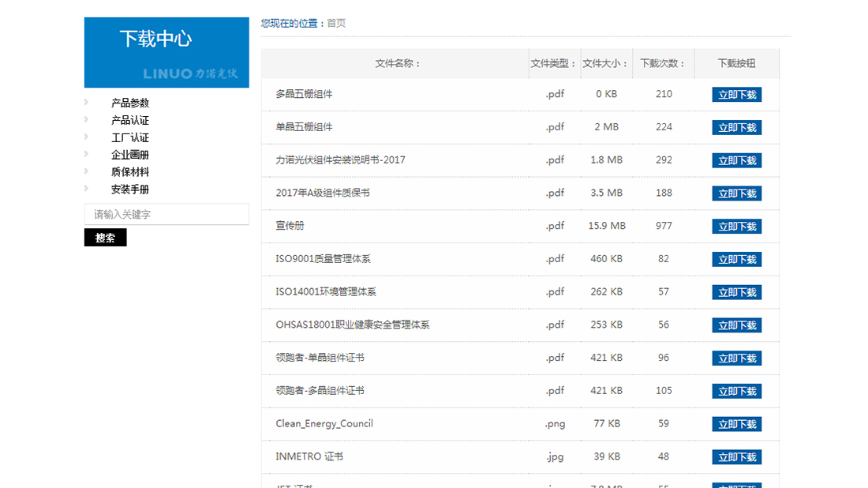Click the 文件大小 column header
Viewport: 868px width, 488px height.
(606, 64)
